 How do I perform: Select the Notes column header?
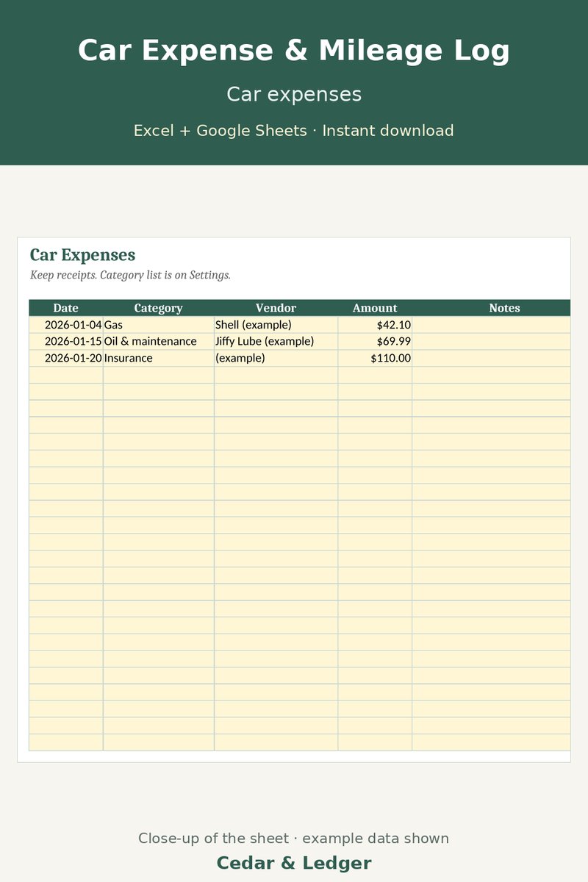(x=491, y=308)
